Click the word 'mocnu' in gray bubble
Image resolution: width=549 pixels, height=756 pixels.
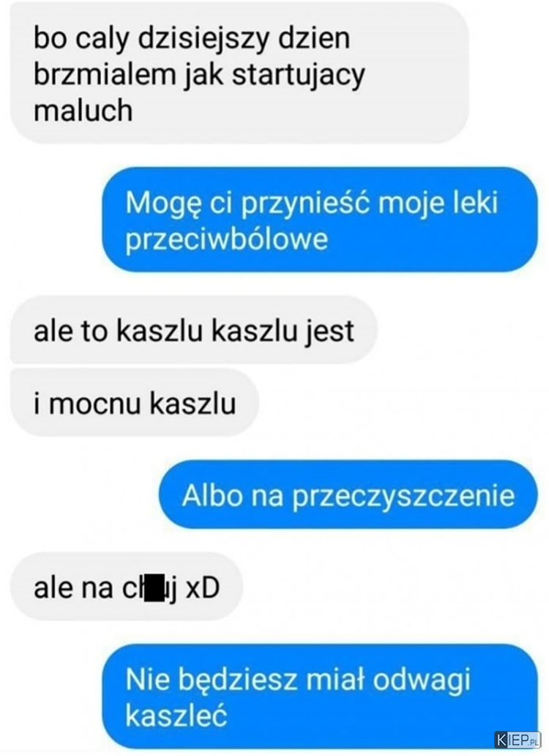[95, 404]
